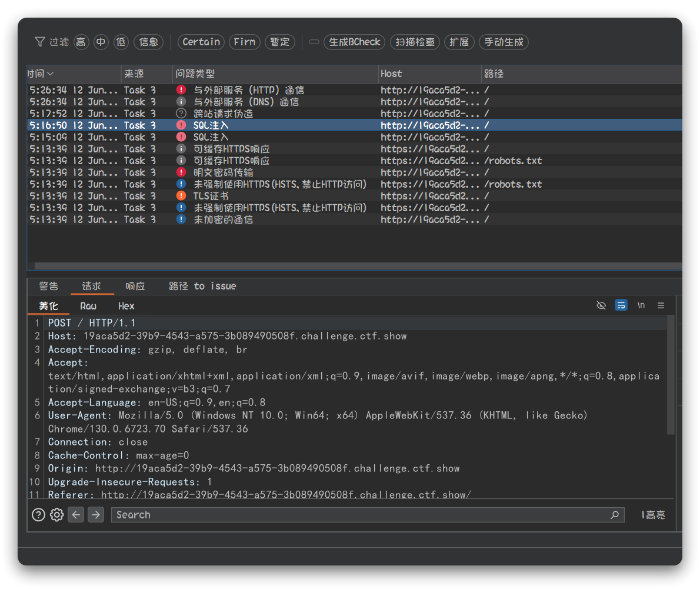The image size is (700, 589).
Task: Toggle the hidden-eye visibility icon
Action: [601, 305]
